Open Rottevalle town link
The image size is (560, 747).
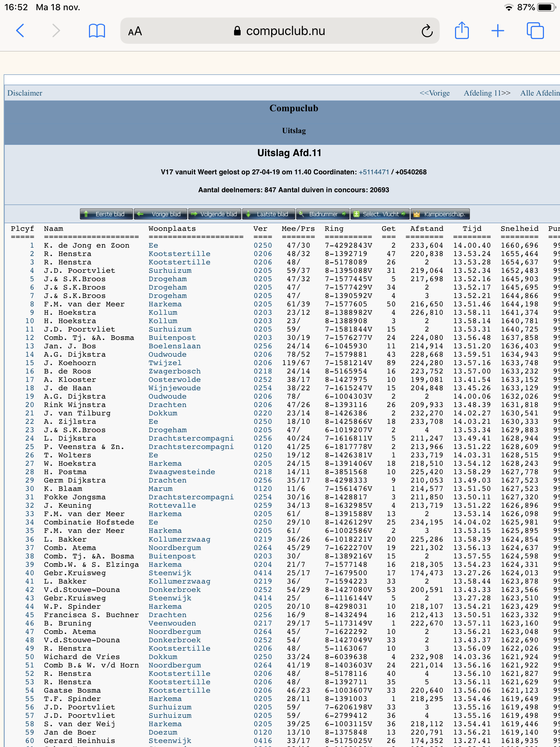172,506
